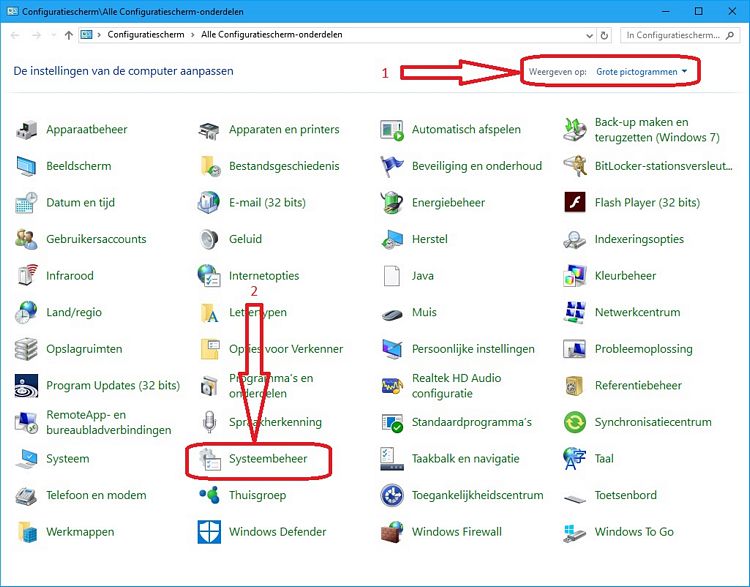Open the Systeembeheer link
Image resolution: width=750 pixels, height=587 pixels.
click(x=268, y=459)
